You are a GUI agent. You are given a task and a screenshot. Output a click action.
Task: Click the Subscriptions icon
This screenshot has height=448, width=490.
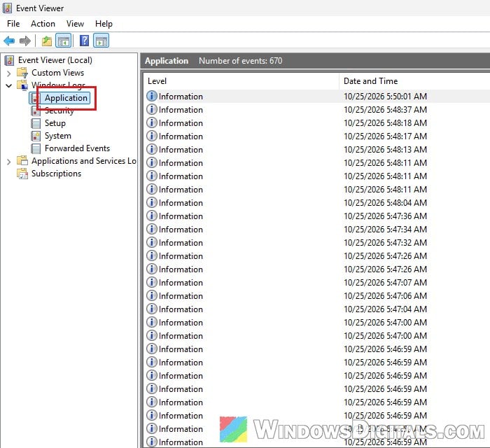point(22,174)
